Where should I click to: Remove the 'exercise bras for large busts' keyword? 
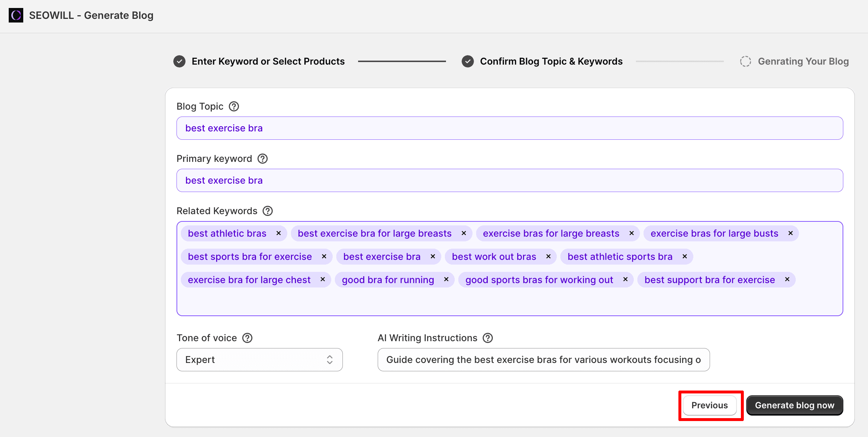coord(790,233)
